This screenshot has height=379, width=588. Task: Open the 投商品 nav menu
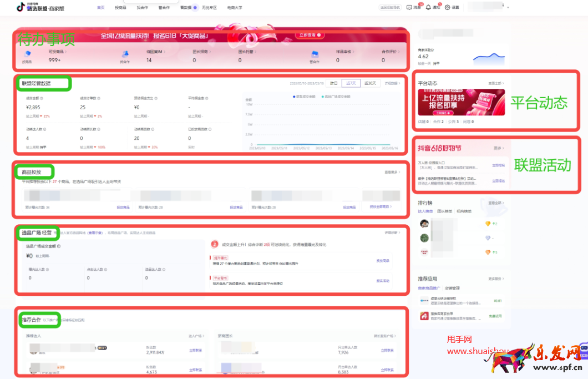click(x=120, y=8)
